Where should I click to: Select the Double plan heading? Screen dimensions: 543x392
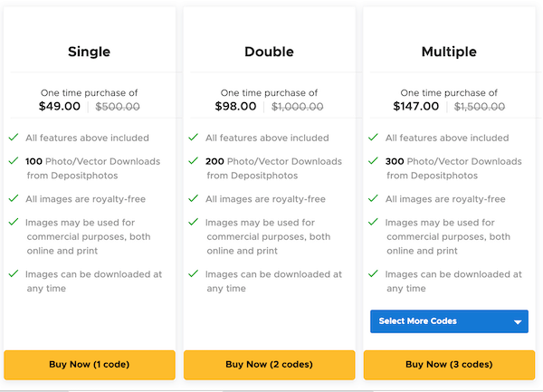pos(269,52)
